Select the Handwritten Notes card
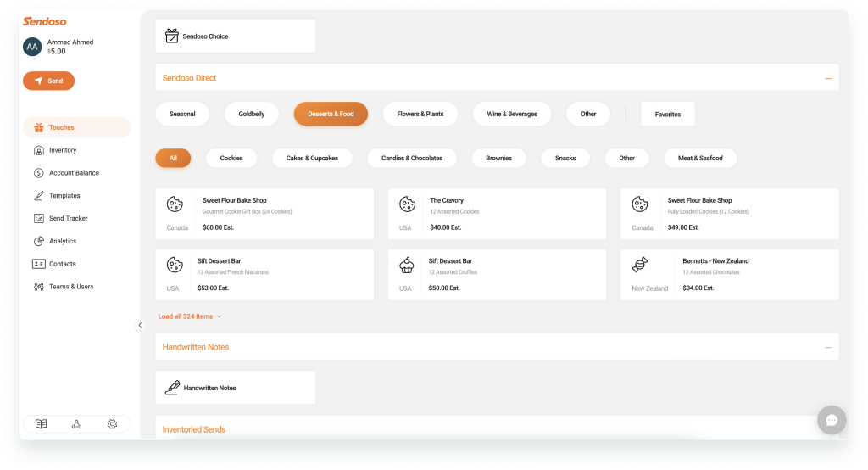 (x=236, y=388)
